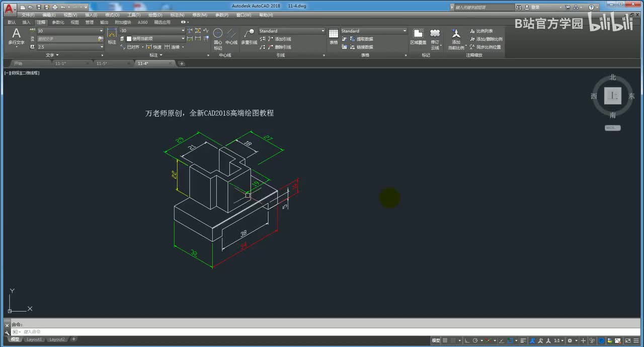Open the table style Standard dropdown
Image resolution: width=644 pixels, height=347 pixels.
tap(374, 31)
